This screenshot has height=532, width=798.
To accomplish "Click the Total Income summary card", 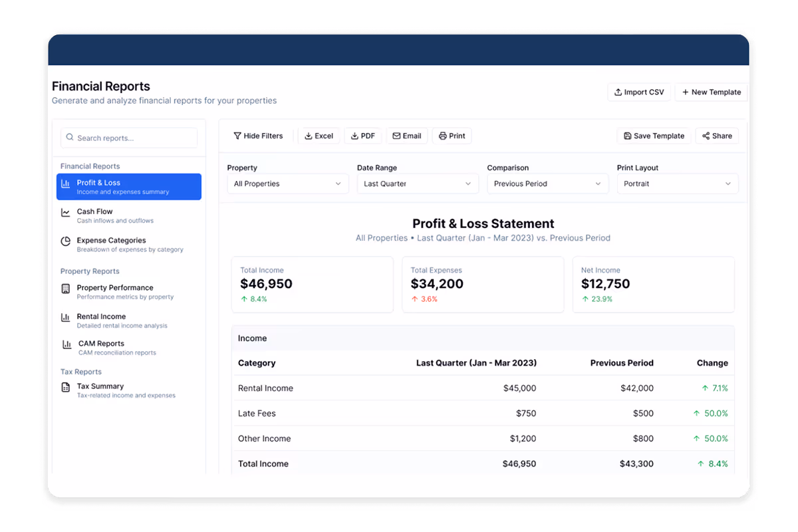I will (x=313, y=285).
